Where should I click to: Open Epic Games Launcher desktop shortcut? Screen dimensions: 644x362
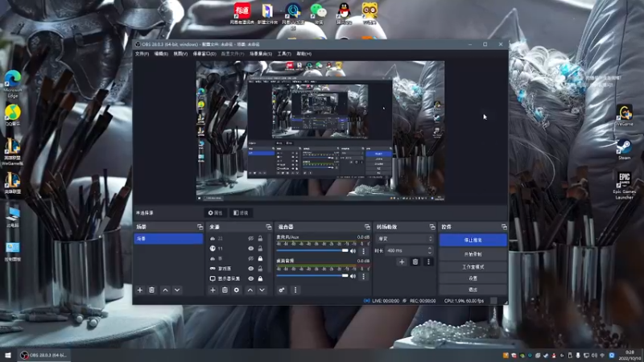point(624,185)
